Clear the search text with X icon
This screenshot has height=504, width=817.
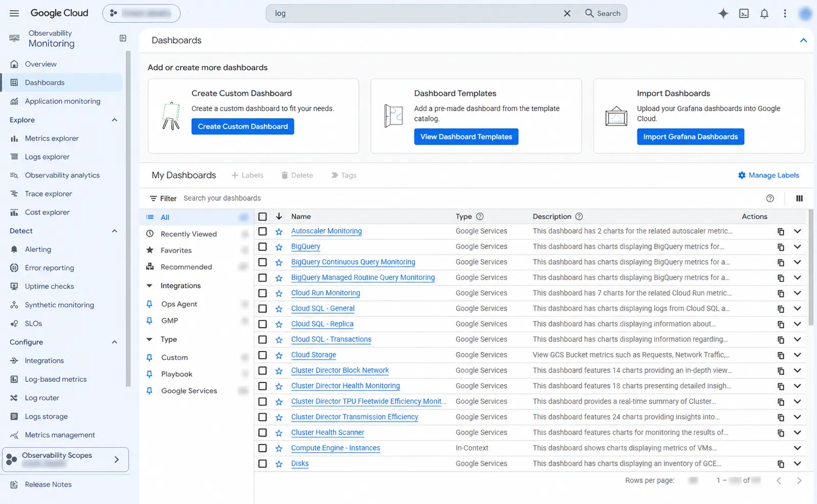(567, 13)
